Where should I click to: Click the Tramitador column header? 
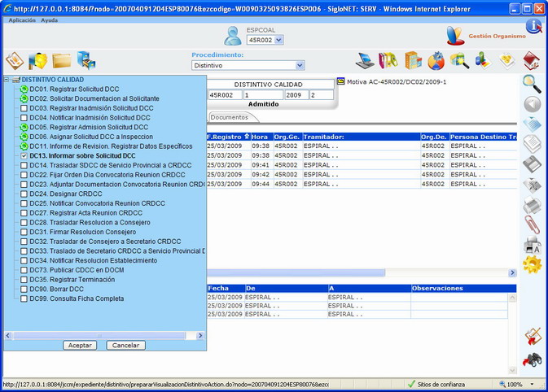[362, 137]
